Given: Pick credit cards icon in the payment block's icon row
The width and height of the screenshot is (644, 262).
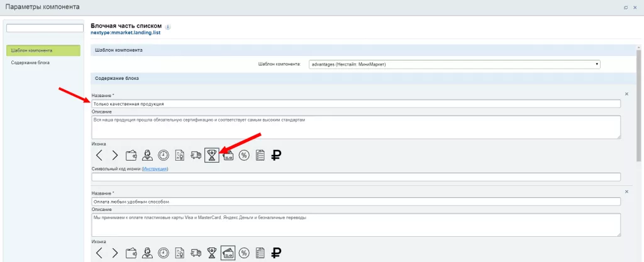Looking at the screenshot, I should click(228, 253).
